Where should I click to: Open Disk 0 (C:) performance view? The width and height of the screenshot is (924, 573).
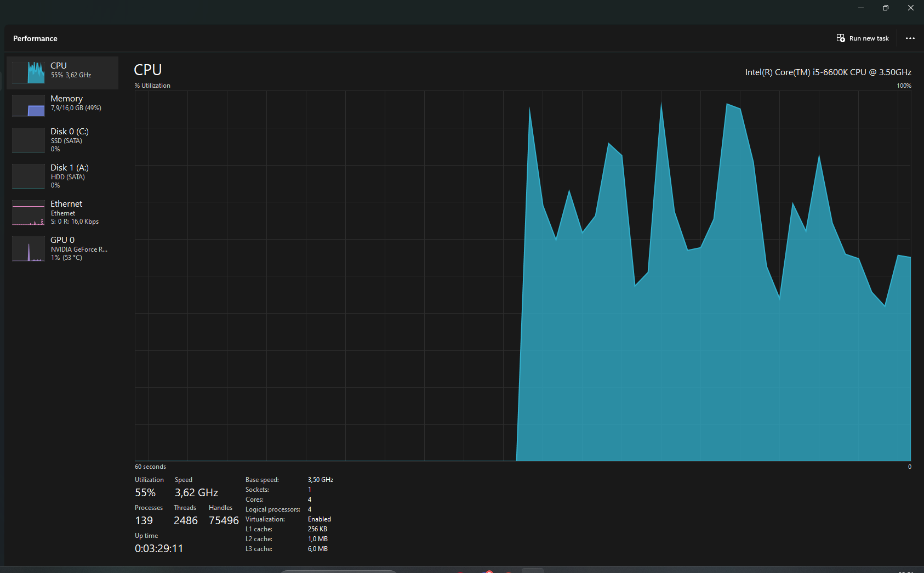pos(62,140)
